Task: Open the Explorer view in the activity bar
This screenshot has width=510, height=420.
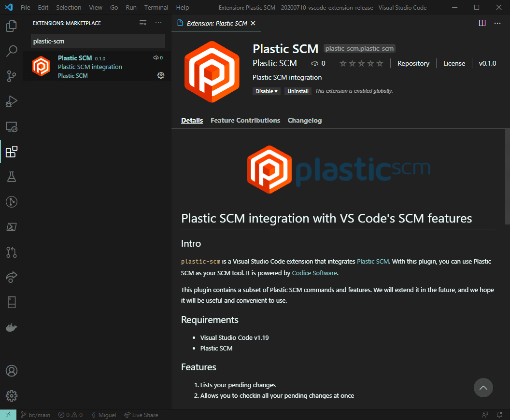Action: (11, 26)
